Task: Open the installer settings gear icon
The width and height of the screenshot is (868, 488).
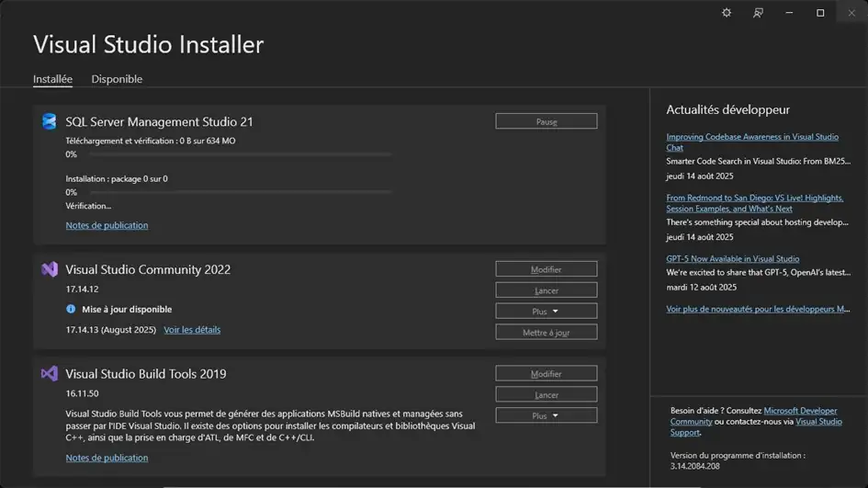Action: [x=727, y=13]
